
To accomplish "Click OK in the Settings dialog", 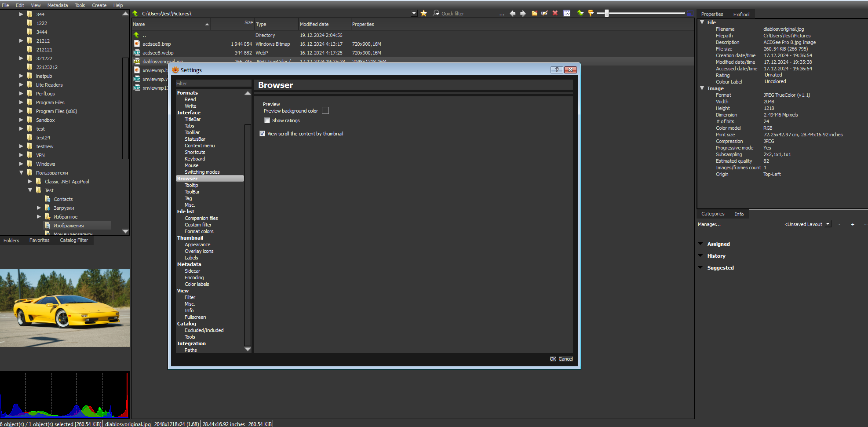I will click(x=553, y=359).
